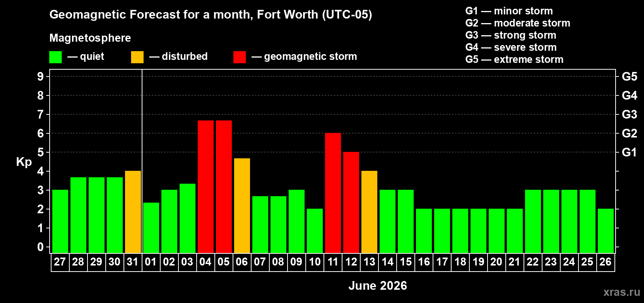Click date label 02 on the axis
Image resolution: width=644 pixels, height=303 pixels.
pyautogui.click(x=169, y=262)
